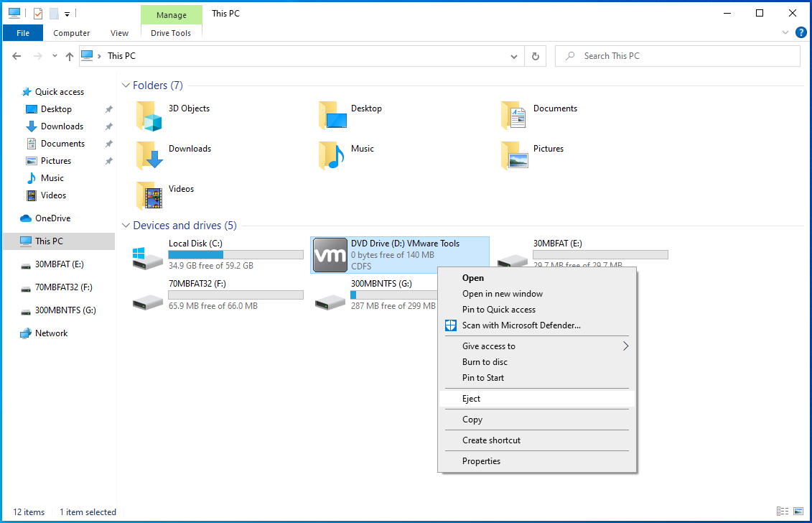Collapse the Folders section chevron

pyautogui.click(x=126, y=85)
